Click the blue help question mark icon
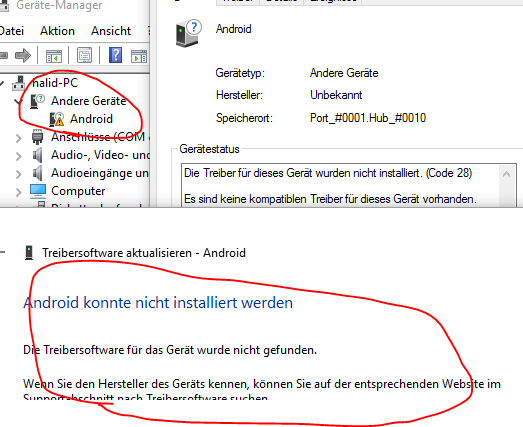 pos(115,55)
